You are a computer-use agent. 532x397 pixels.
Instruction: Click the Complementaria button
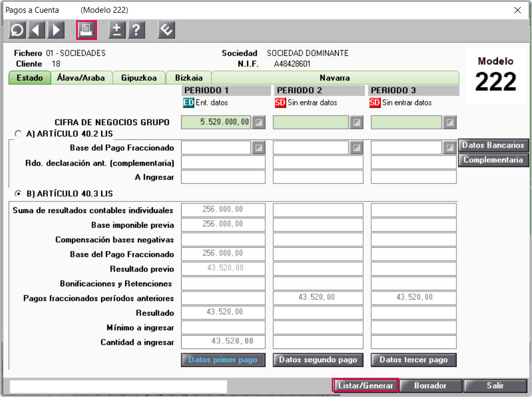(x=493, y=160)
